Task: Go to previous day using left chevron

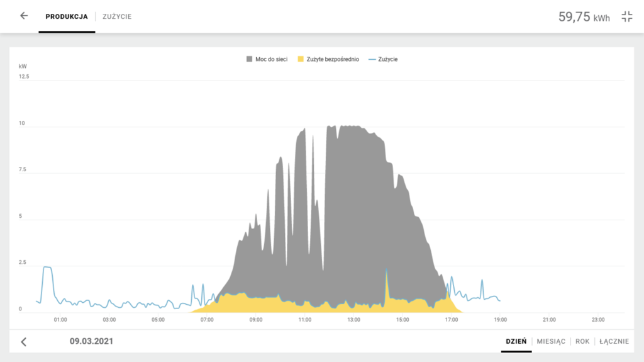Action: coord(24,342)
